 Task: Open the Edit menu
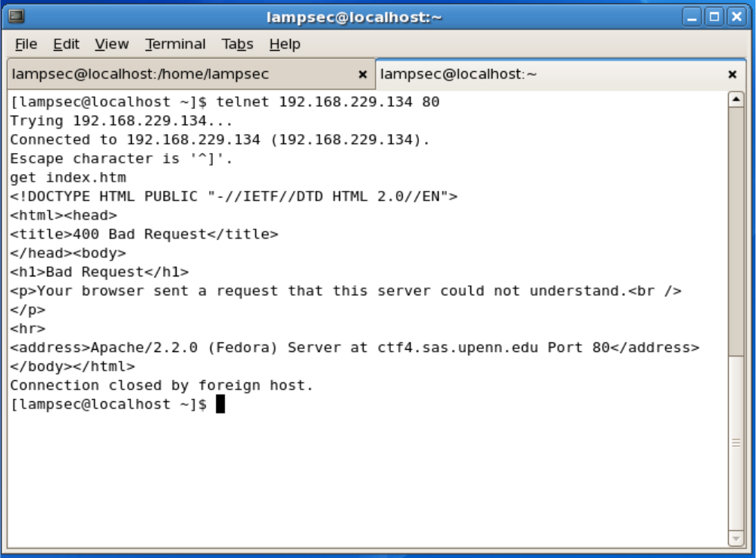tap(66, 45)
